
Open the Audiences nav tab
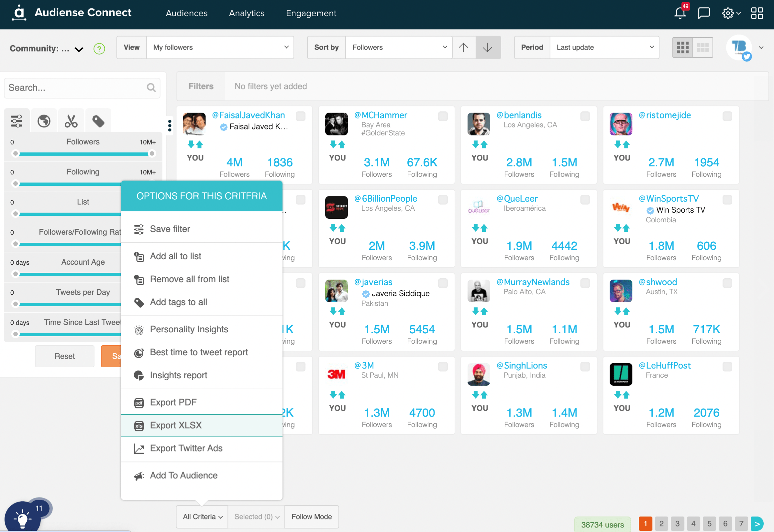point(187,13)
